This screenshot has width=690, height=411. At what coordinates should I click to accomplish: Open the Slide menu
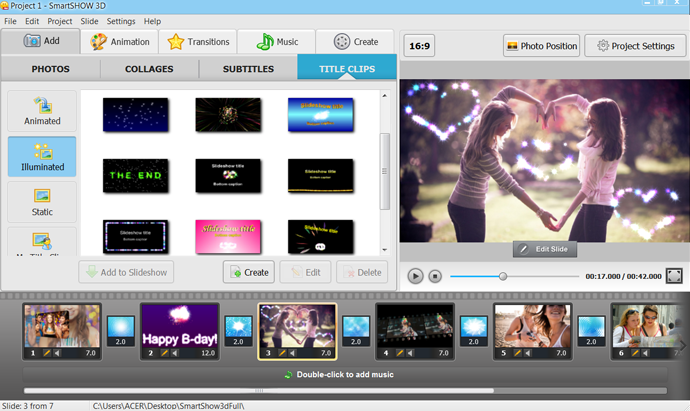pyautogui.click(x=89, y=21)
